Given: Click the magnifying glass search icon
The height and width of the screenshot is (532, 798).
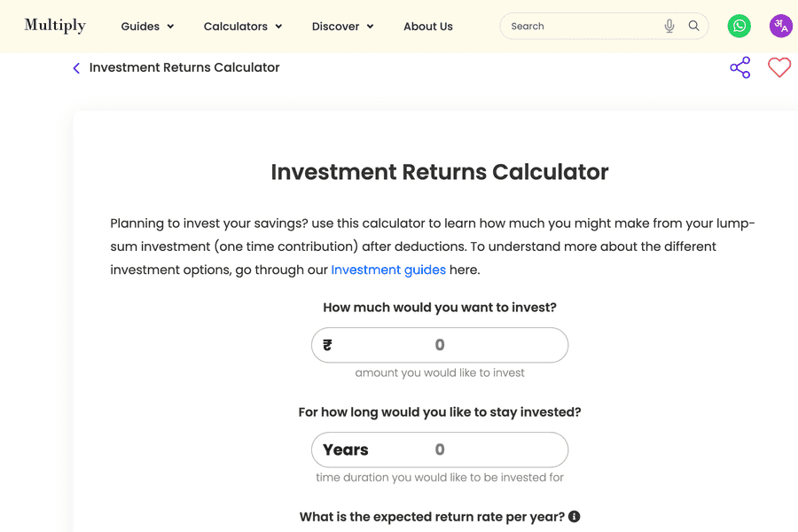Looking at the screenshot, I should (693, 26).
